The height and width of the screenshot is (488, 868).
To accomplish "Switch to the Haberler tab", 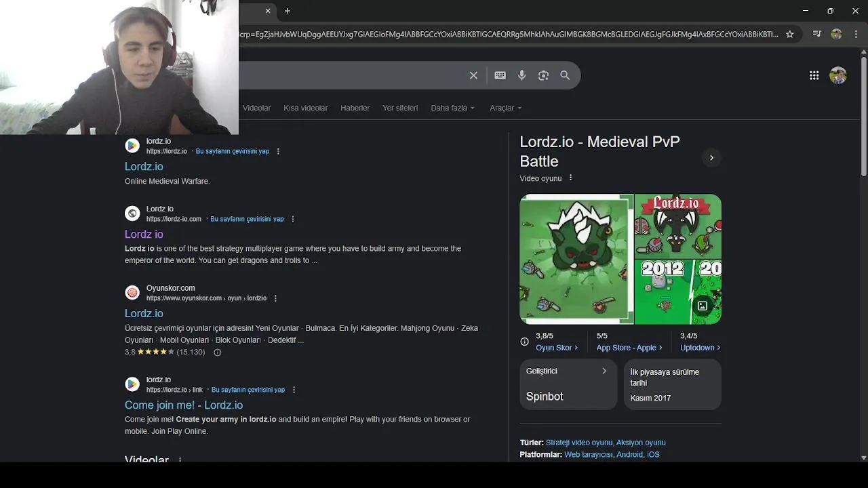I will click(355, 108).
